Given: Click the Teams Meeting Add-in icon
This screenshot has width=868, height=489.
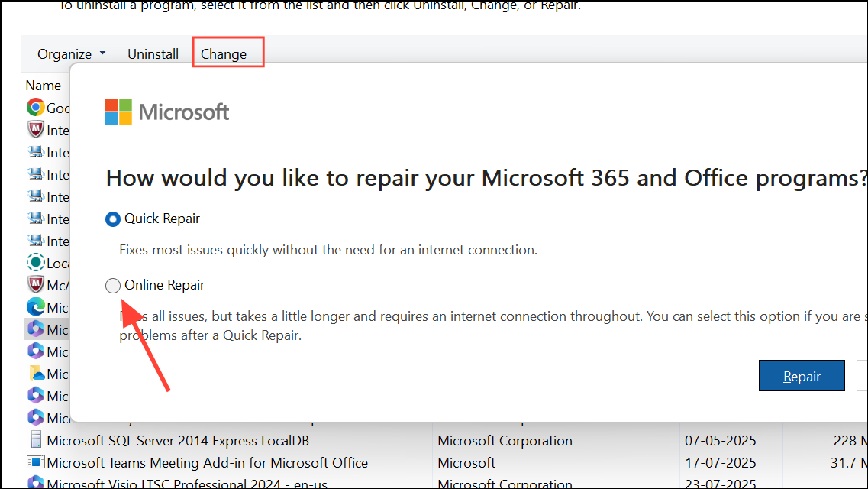Looking at the screenshot, I should coord(36,462).
